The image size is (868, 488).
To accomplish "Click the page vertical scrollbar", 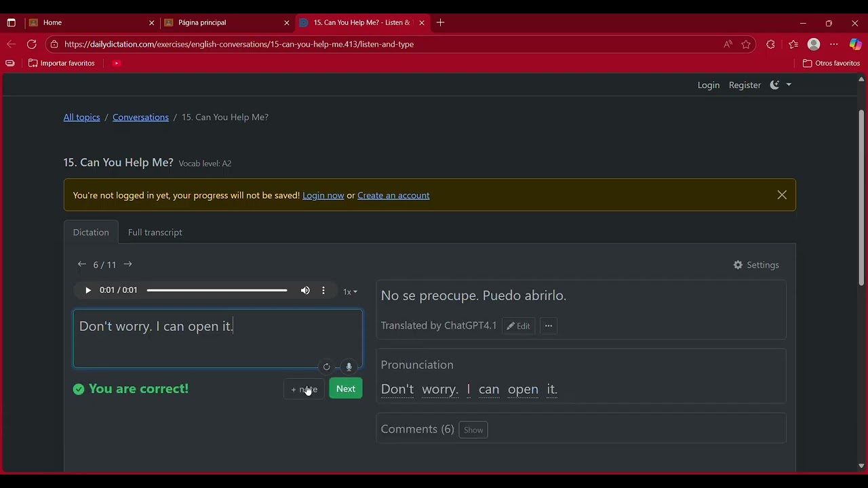I will coord(862,197).
